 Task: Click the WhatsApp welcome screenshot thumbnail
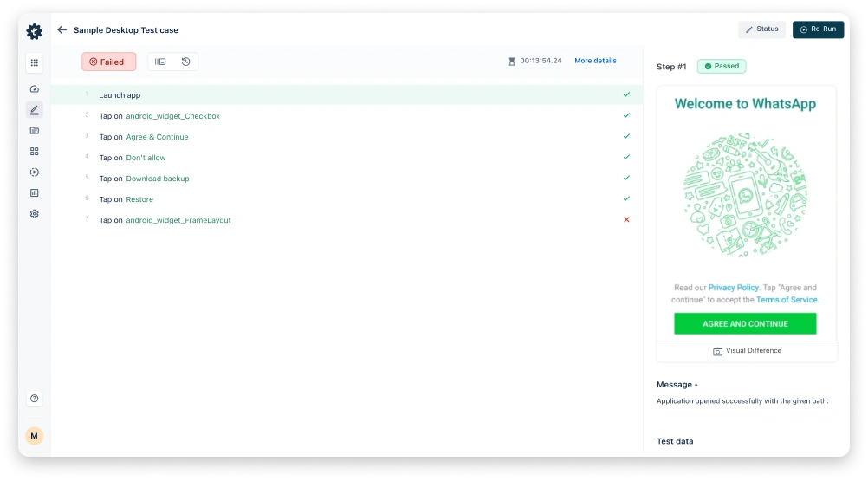(746, 212)
